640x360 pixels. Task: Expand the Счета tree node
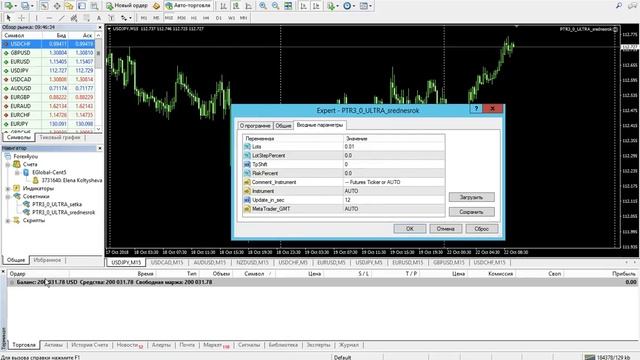click(8, 164)
